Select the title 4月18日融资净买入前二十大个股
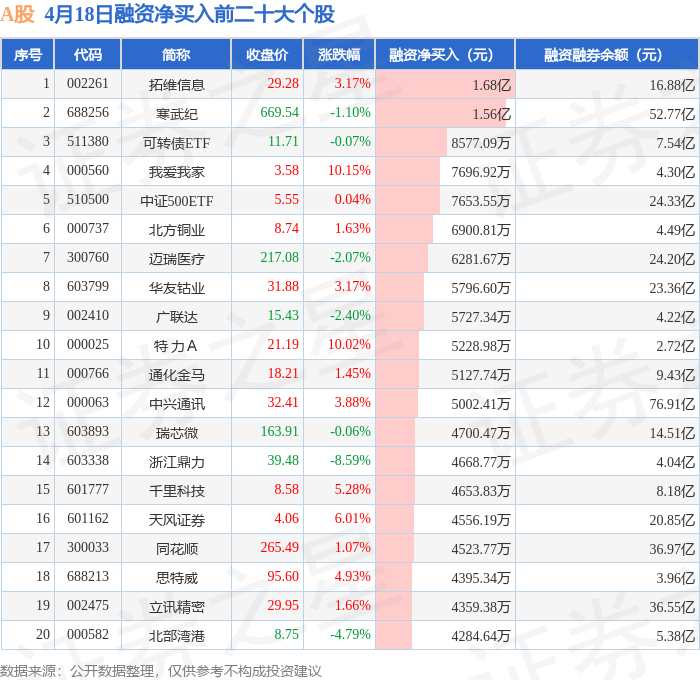The width and height of the screenshot is (700, 680). (190, 14)
